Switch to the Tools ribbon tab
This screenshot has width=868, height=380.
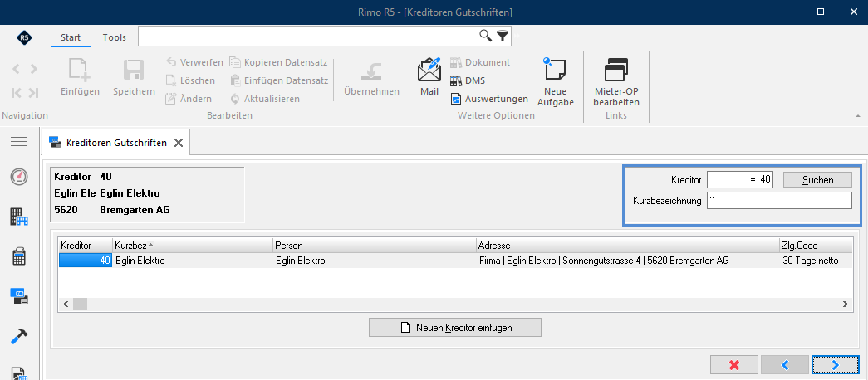coord(115,37)
